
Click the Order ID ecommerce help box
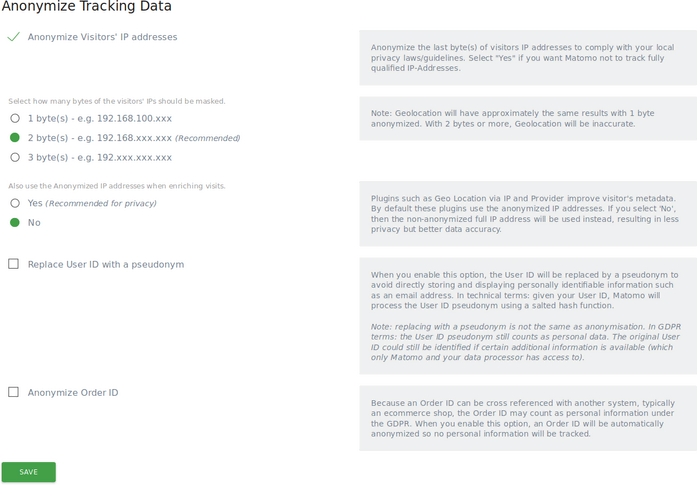click(x=528, y=418)
